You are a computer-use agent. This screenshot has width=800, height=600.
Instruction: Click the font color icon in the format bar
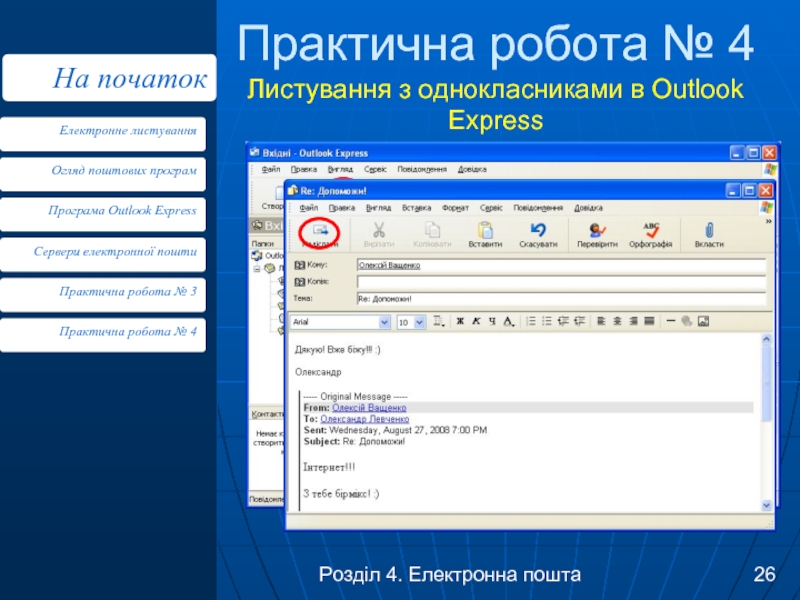click(509, 322)
